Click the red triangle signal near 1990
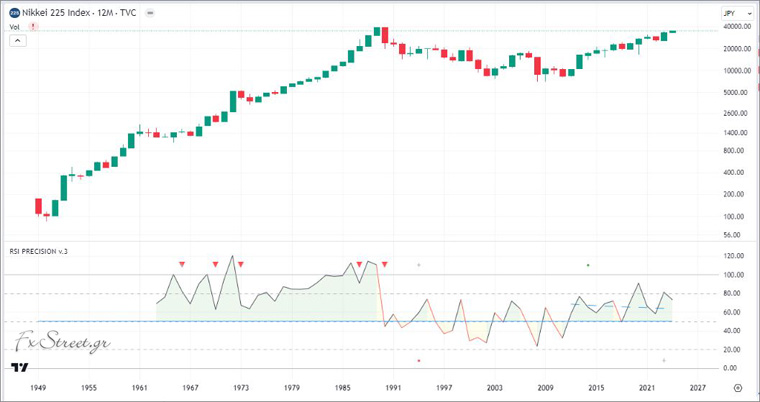 [386, 264]
